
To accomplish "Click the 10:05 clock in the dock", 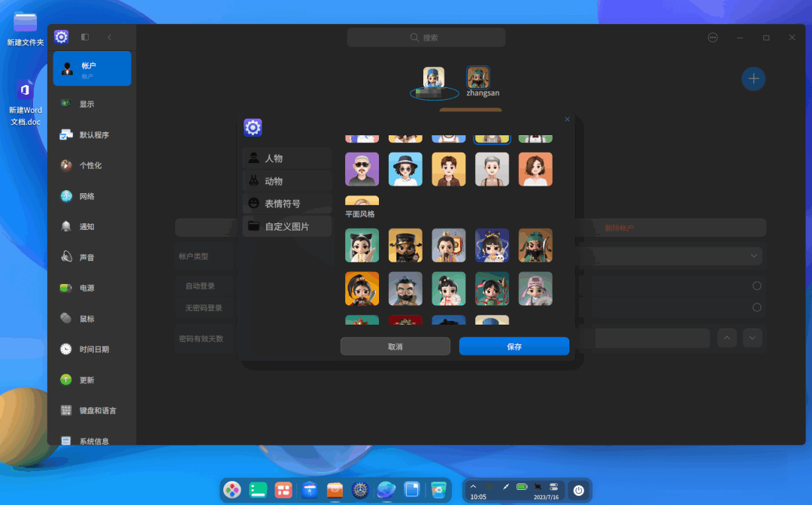I will (478, 497).
